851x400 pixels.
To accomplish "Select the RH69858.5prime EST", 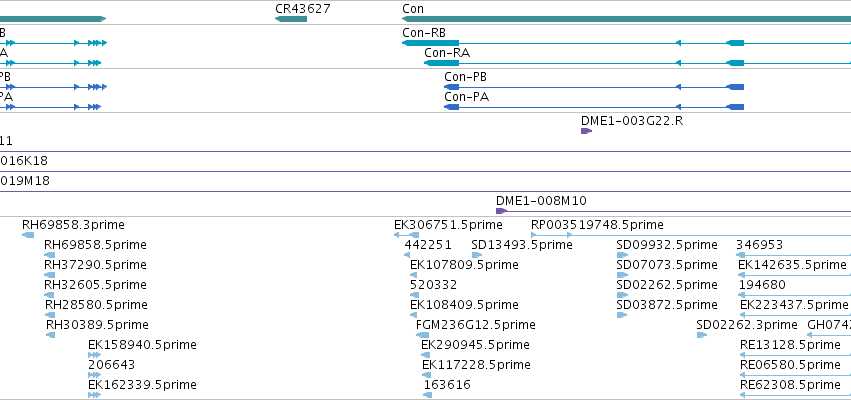I will pos(49,255).
